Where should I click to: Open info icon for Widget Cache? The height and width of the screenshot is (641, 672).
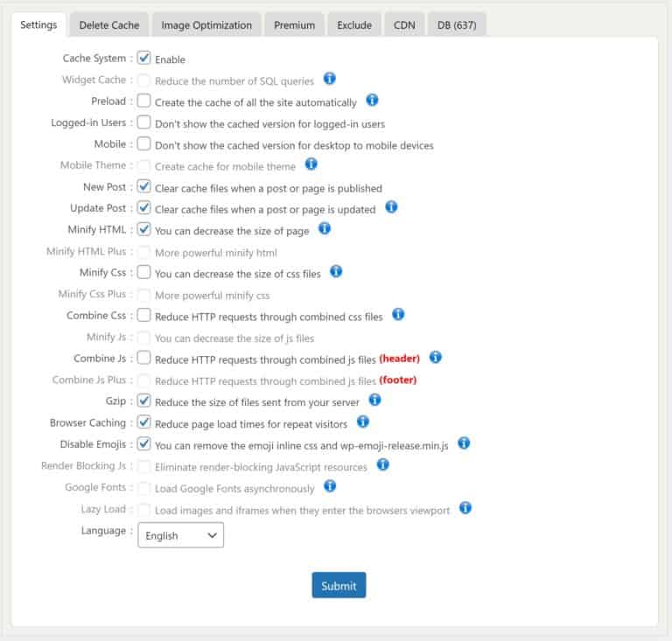329,79
